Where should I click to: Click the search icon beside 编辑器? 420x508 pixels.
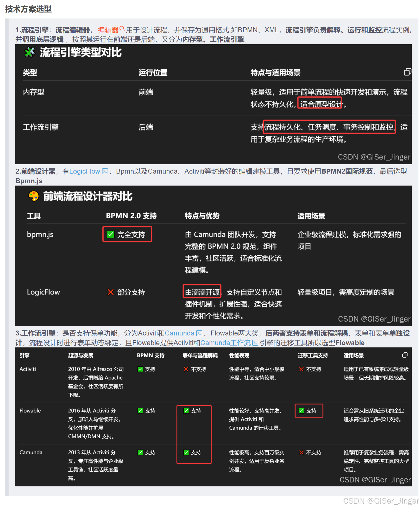(x=122, y=29)
